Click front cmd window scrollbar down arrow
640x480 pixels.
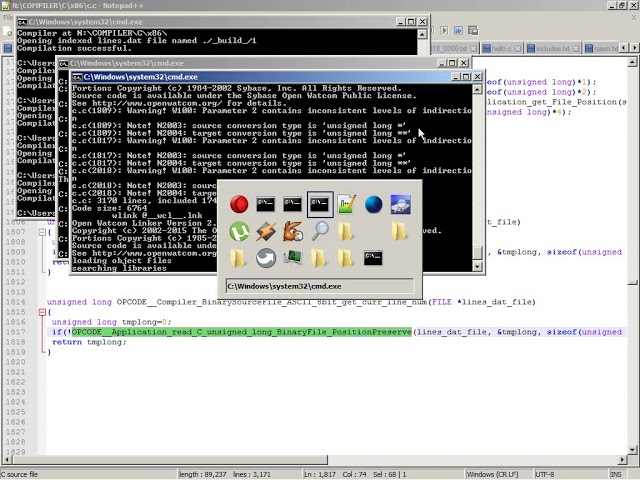click(477, 267)
